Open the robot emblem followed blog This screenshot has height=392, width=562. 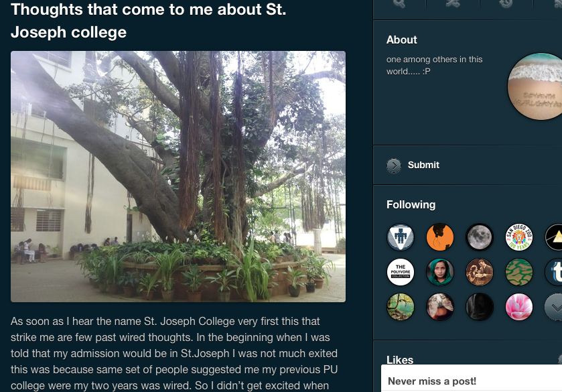point(401,237)
